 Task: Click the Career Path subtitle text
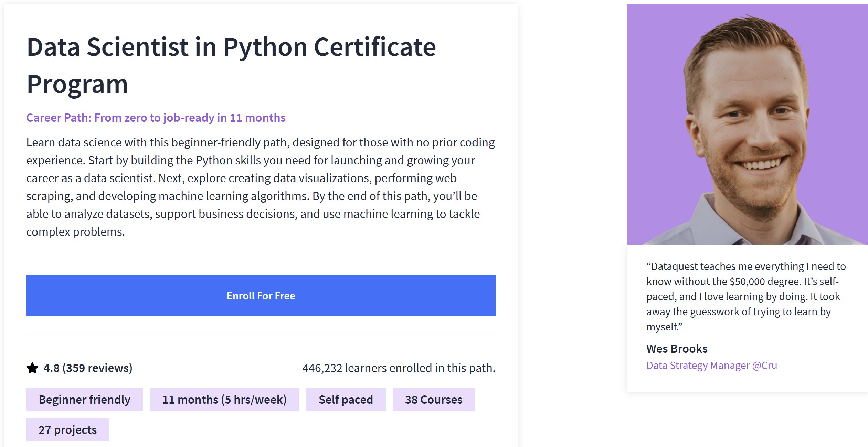click(156, 118)
